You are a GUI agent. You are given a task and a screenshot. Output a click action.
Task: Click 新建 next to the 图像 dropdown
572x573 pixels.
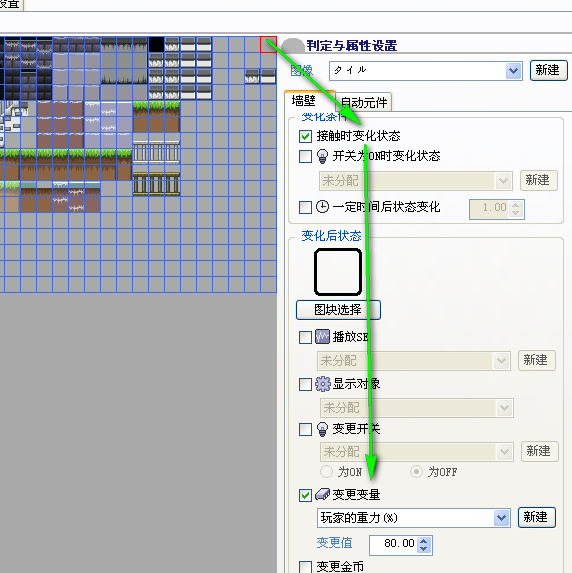coord(549,70)
